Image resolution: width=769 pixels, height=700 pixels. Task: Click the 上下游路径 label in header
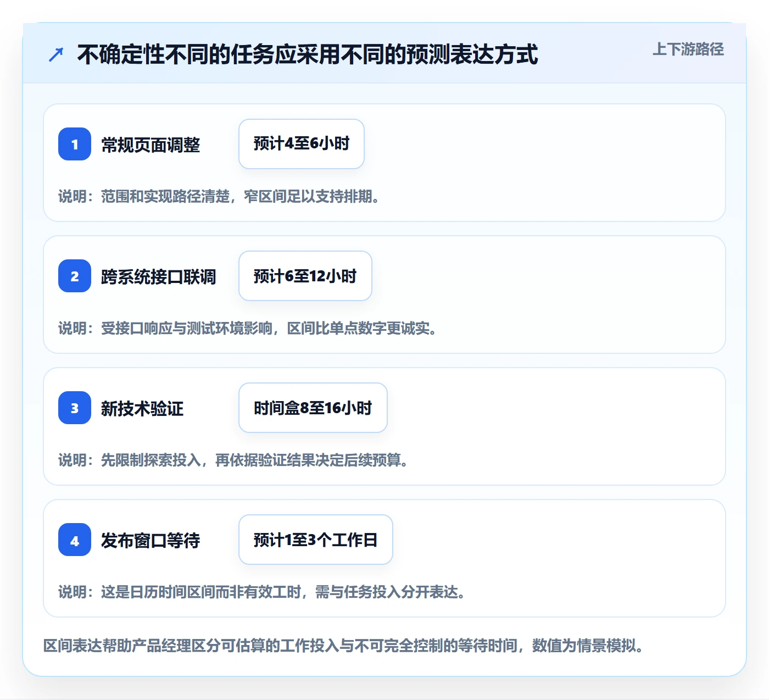(x=688, y=49)
